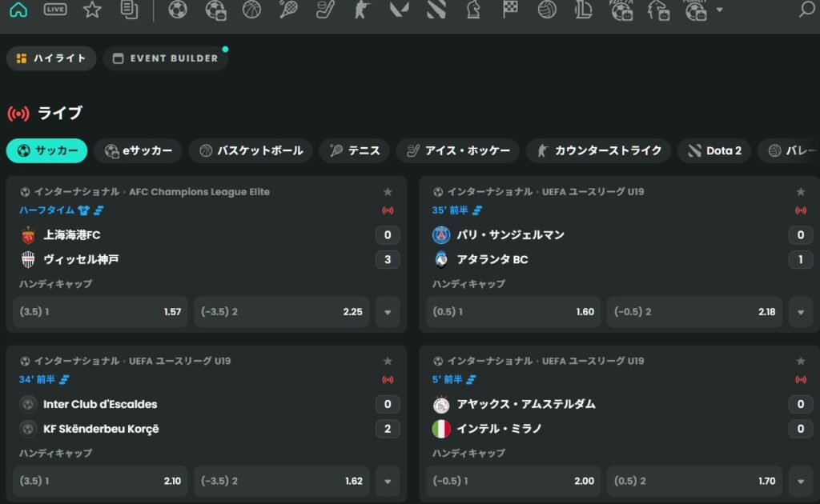The image size is (820, 504).
Task: Expand more markets for パリ・サンジェルマン match
Action: pos(801,312)
